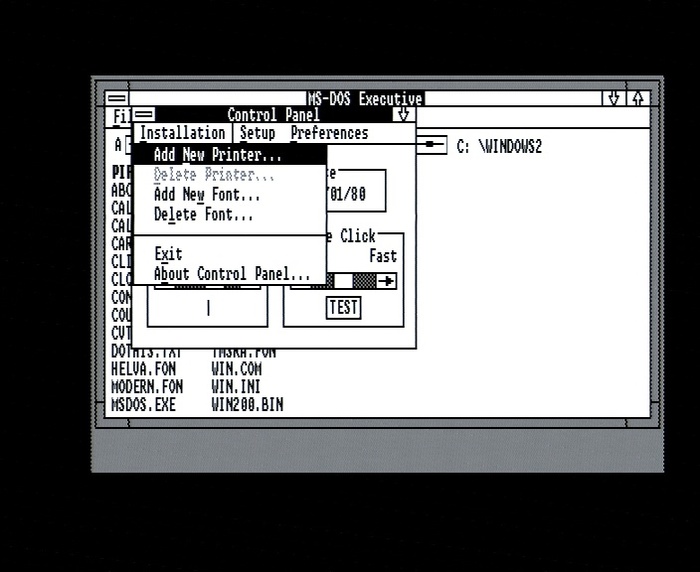Open the Setup menu
The image size is (700, 572).
click(x=257, y=133)
